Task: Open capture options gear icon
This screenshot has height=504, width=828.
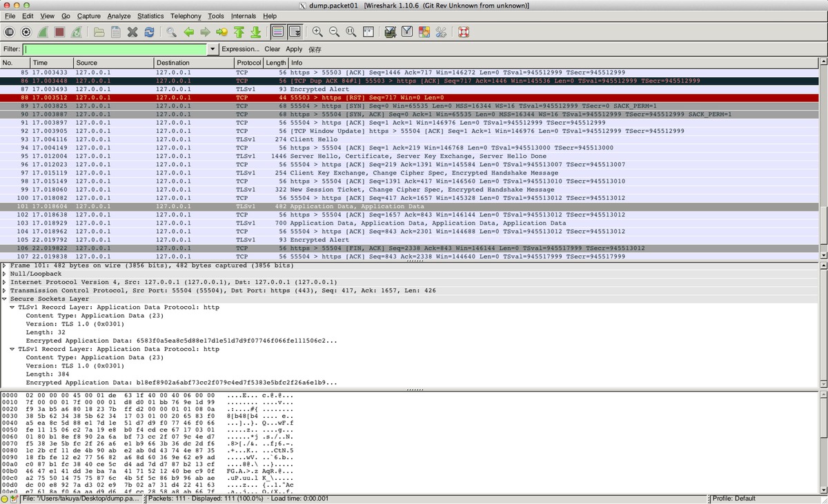Action: (x=26, y=32)
